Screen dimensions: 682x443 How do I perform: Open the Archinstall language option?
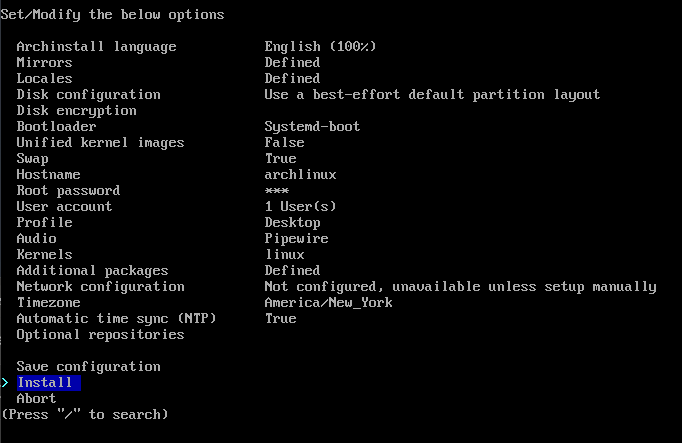[96, 47]
